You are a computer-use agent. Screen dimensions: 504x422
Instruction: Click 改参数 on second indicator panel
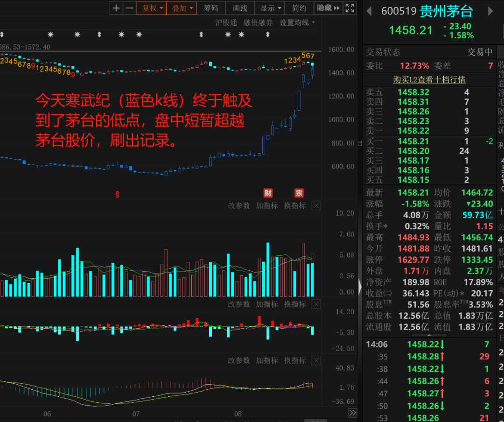pyautogui.click(x=239, y=304)
